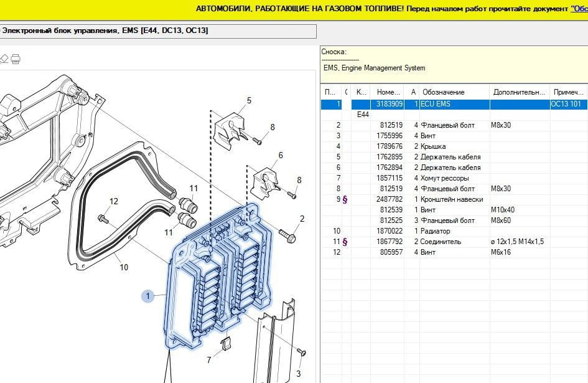Click the Электронный блок управления title field
This screenshot has width=588, height=383.
pyautogui.click(x=158, y=31)
